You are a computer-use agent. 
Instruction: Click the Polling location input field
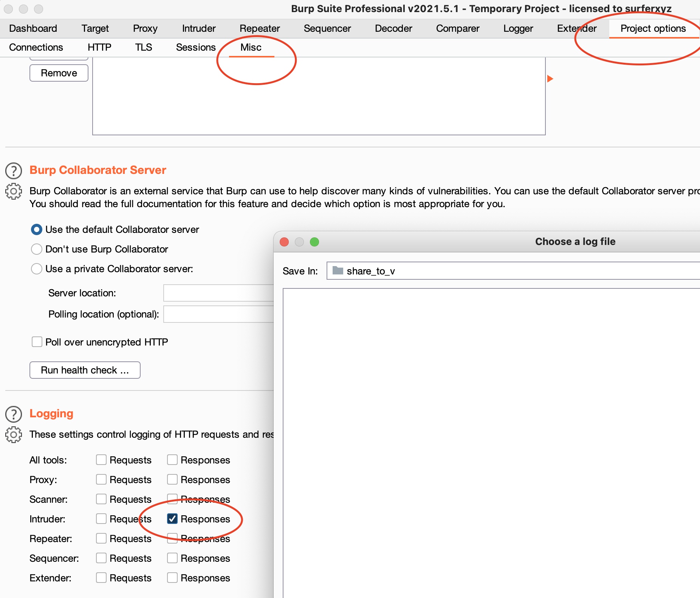pos(218,314)
